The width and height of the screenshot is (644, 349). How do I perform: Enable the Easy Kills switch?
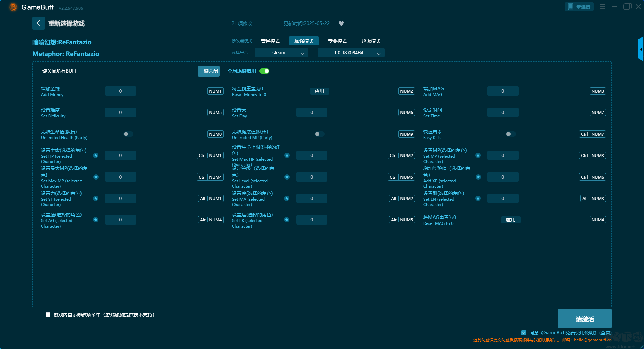coord(511,134)
